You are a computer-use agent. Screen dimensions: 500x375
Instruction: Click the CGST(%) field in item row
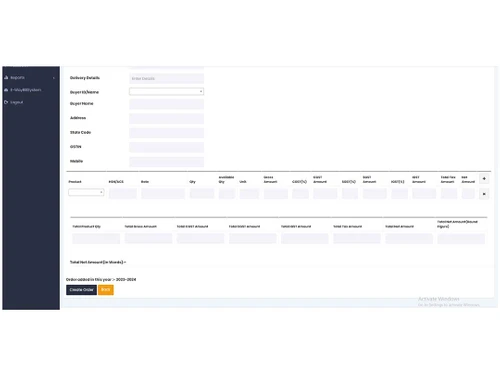coord(300,193)
